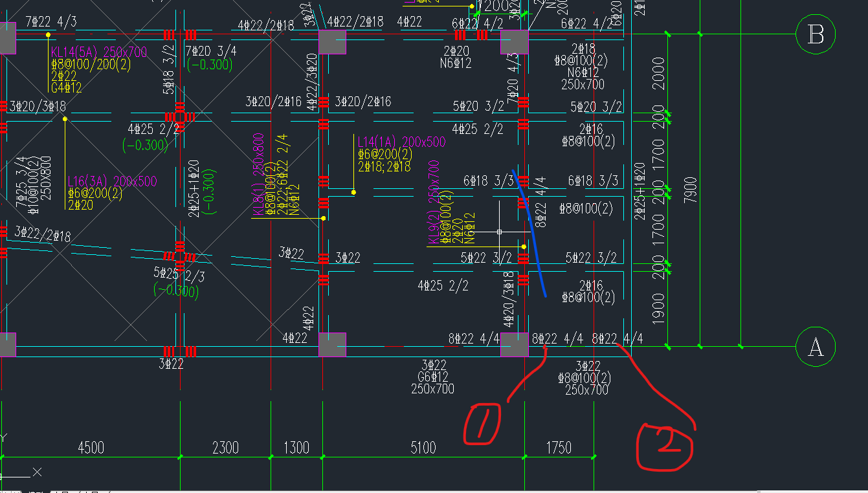
Task: Click vertical text 4Φ22/3Φ20
Action: (312, 82)
